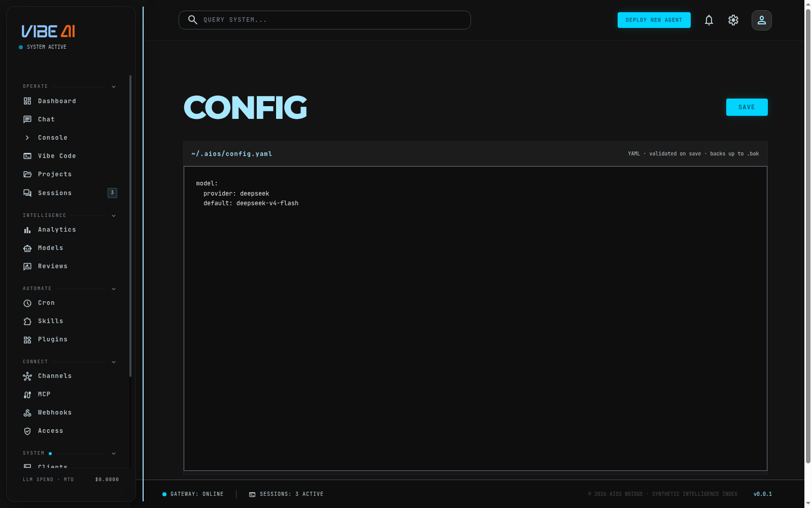Viewport: 812px width, 508px height.
Task: Open the Models robot icon
Action: (x=27, y=248)
